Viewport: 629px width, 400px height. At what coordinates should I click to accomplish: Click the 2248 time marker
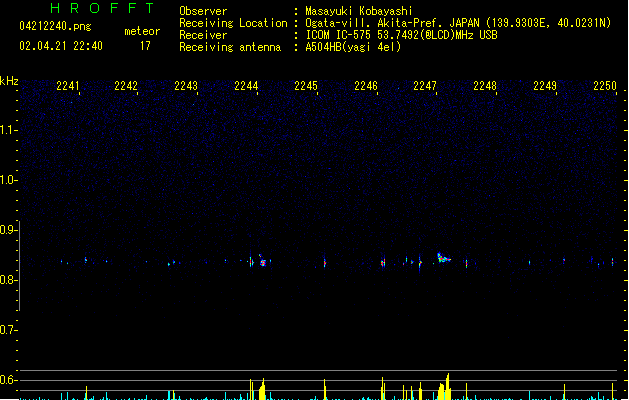tap(485, 86)
